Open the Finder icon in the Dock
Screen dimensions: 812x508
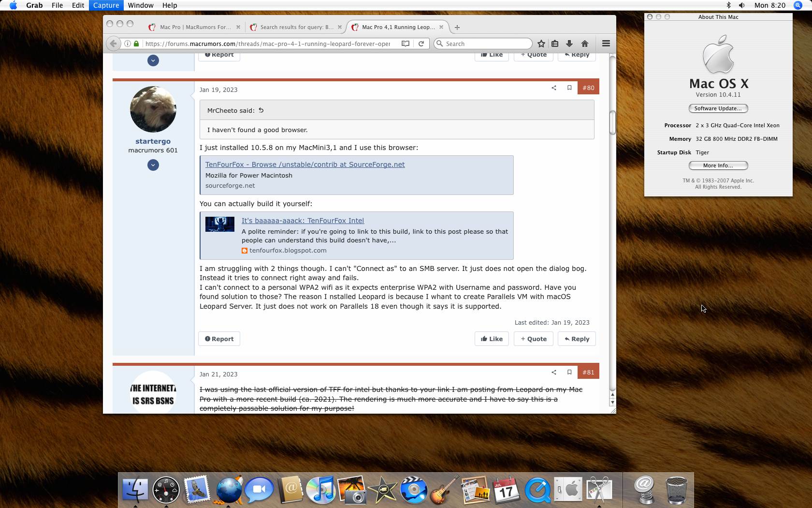click(135, 490)
